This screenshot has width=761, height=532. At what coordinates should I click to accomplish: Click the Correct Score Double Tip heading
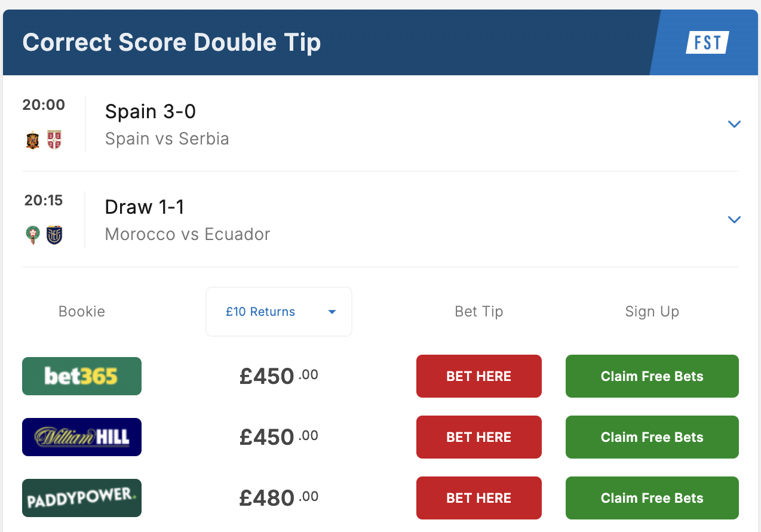pyautogui.click(x=171, y=43)
